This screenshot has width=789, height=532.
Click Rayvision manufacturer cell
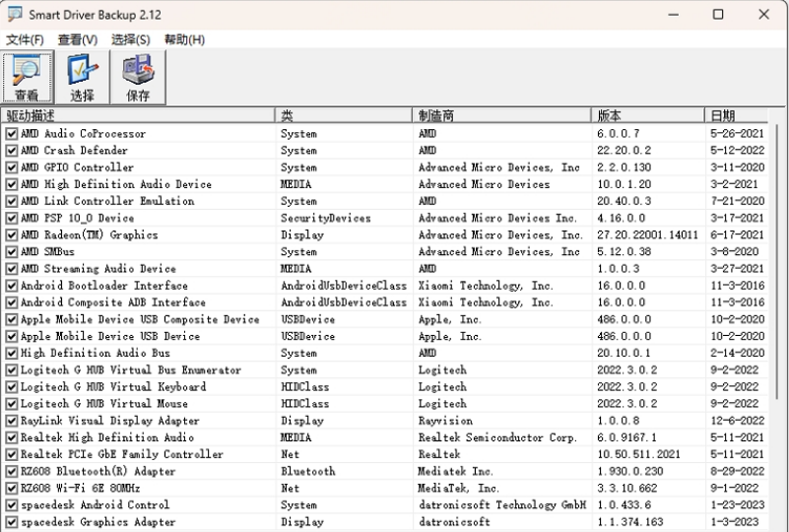click(445, 421)
